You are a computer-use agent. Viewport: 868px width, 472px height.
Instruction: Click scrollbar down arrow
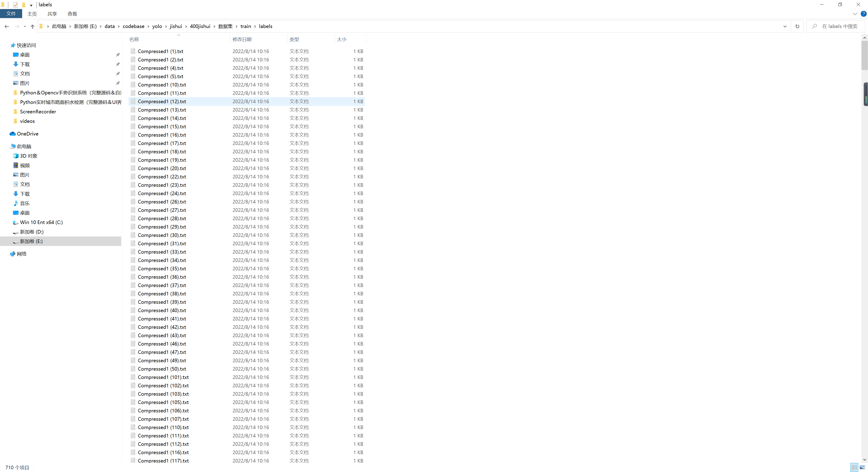[864, 460]
